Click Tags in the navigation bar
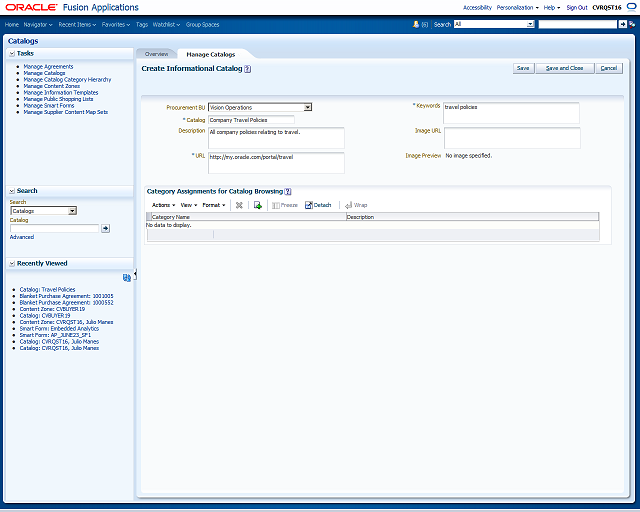The height and width of the screenshot is (512, 640). point(142,25)
